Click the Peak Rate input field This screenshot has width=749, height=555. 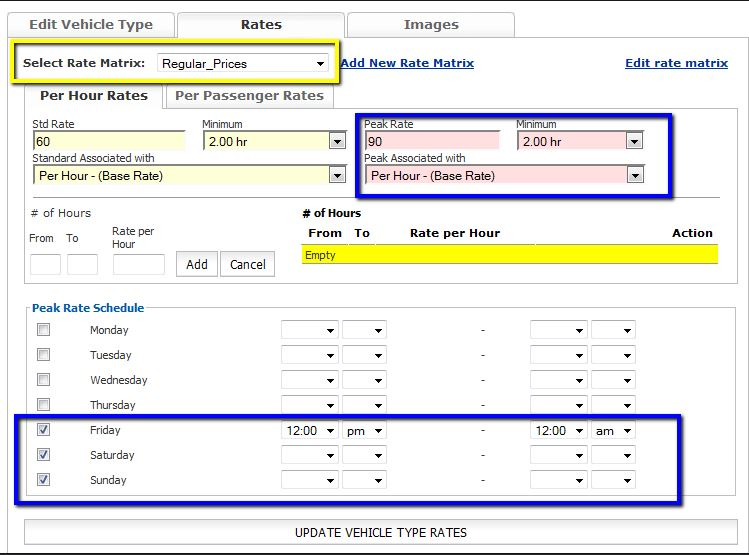pyautogui.click(x=431, y=141)
